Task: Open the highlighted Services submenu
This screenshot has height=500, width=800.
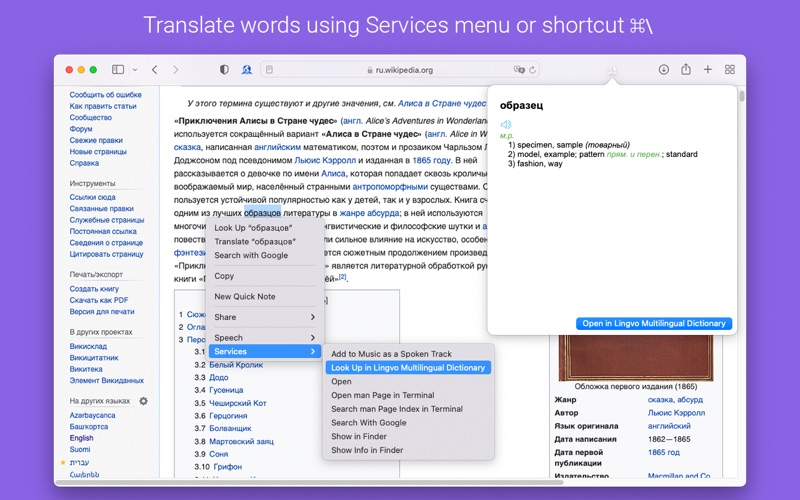Action: 265,352
